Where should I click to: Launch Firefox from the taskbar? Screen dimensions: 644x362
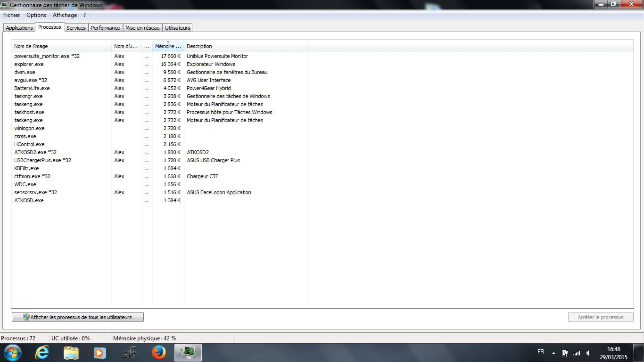159,352
